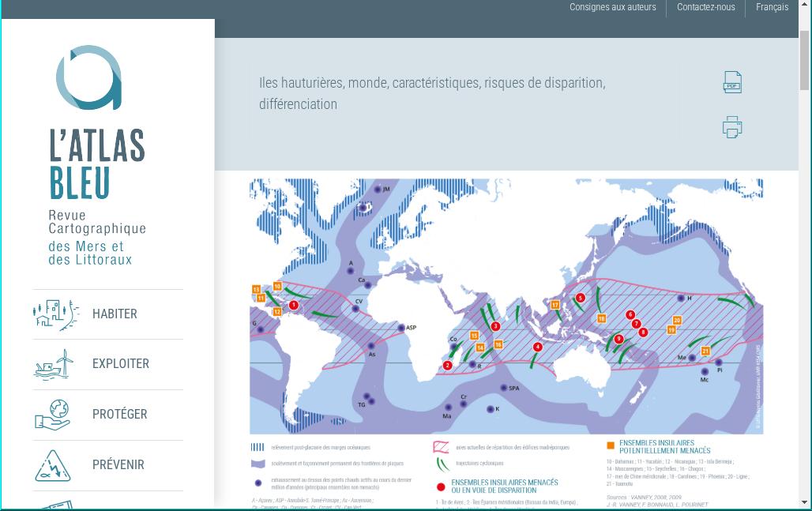Open Consignes aux auteurs link
The image size is (812, 511).
(612, 7)
